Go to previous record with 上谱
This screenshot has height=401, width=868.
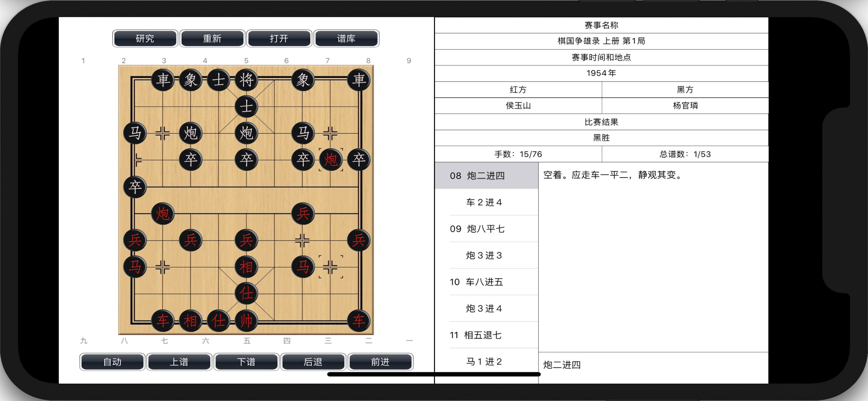tap(179, 362)
